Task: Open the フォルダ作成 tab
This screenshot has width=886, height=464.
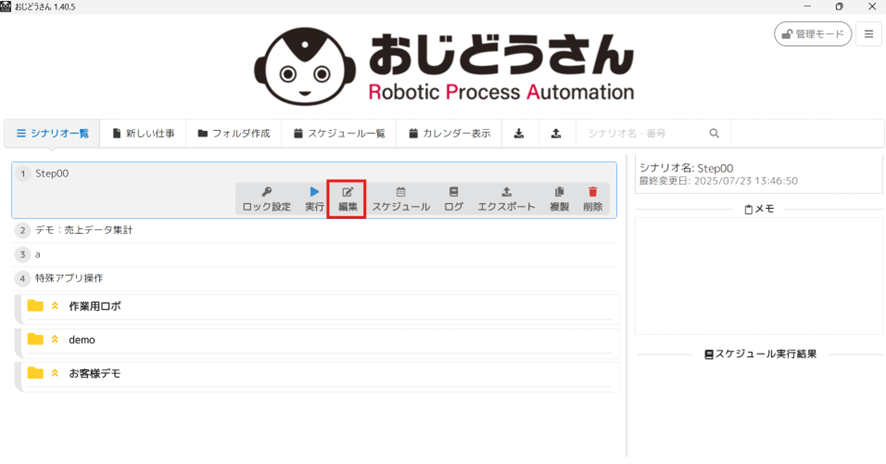Action: pyautogui.click(x=233, y=133)
